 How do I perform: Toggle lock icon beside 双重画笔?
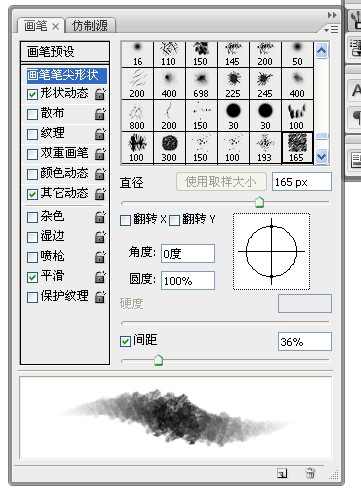coord(100,154)
